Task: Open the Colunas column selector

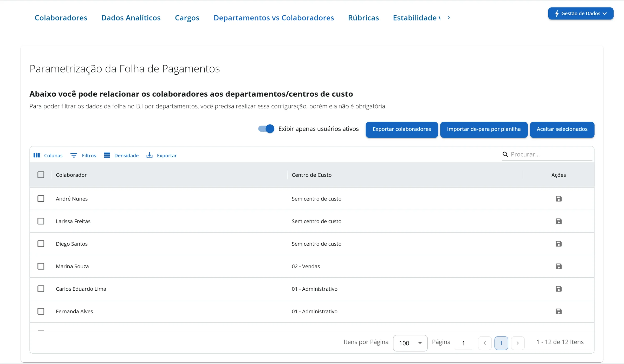Action: click(x=48, y=155)
